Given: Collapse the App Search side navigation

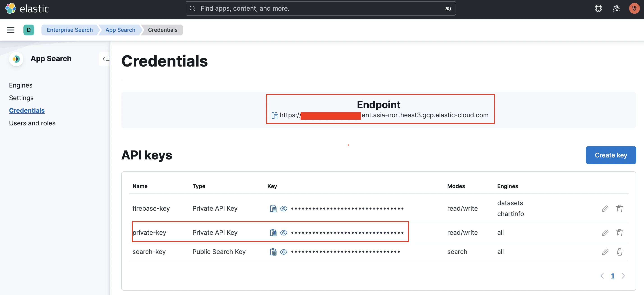Looking at the screenshot, I should click(106, 59).
